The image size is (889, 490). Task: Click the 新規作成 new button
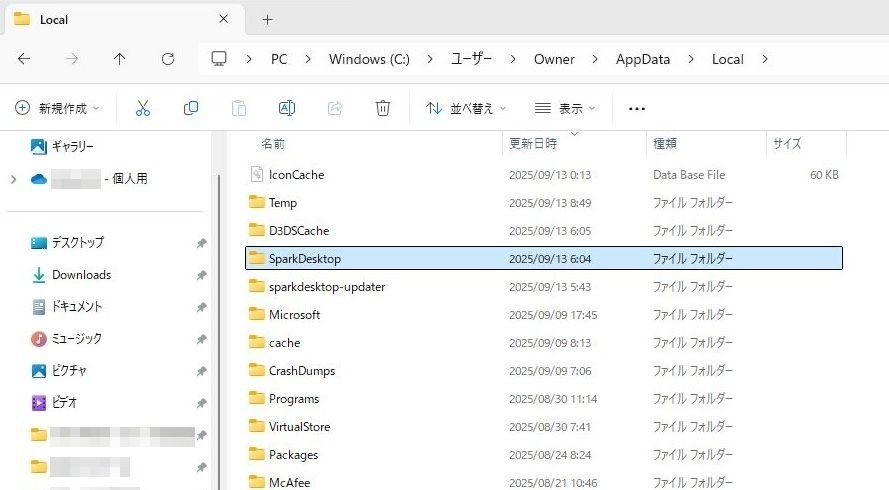pyautogui.click(x=57, y=108)
